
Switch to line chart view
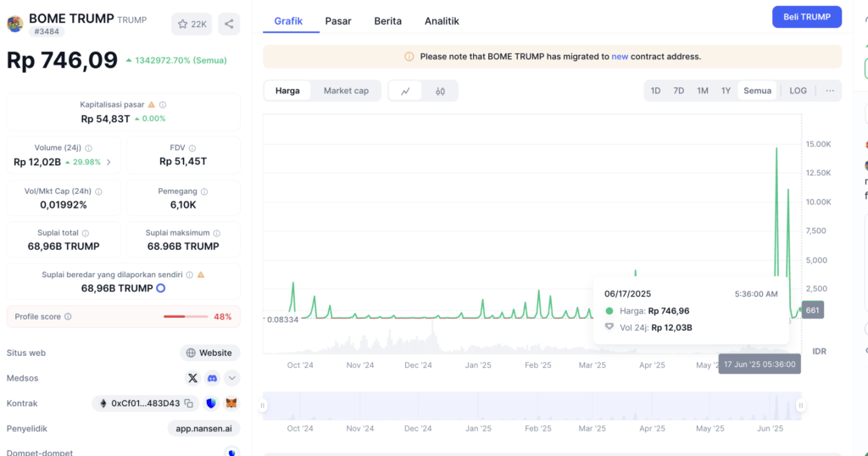click(x=405, y=92)
